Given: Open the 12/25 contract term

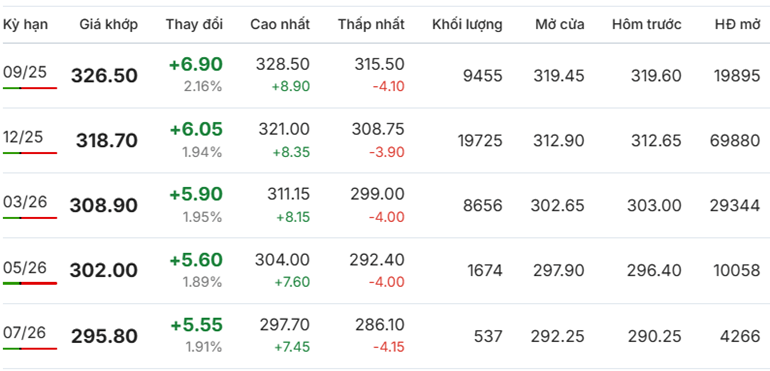Looking at the screenshot, I should (x=23, y=137).
